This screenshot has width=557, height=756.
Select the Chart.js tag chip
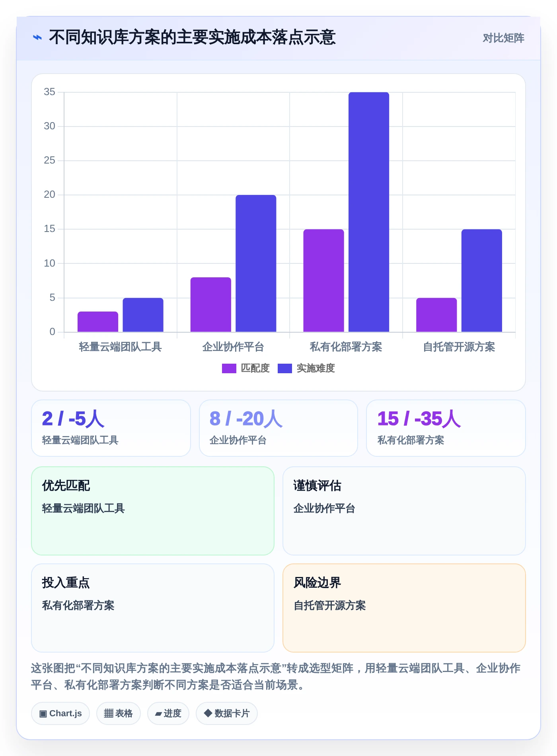click(60, 713)
